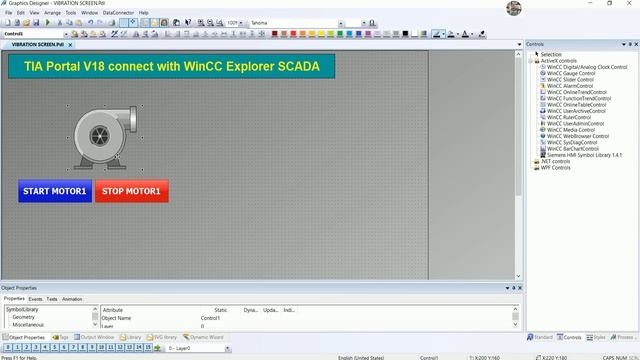Image resolution: width=640 pixels, height=360 pixels.
Task: Click the Save icon in toolbar
Action: pos(36,23)
